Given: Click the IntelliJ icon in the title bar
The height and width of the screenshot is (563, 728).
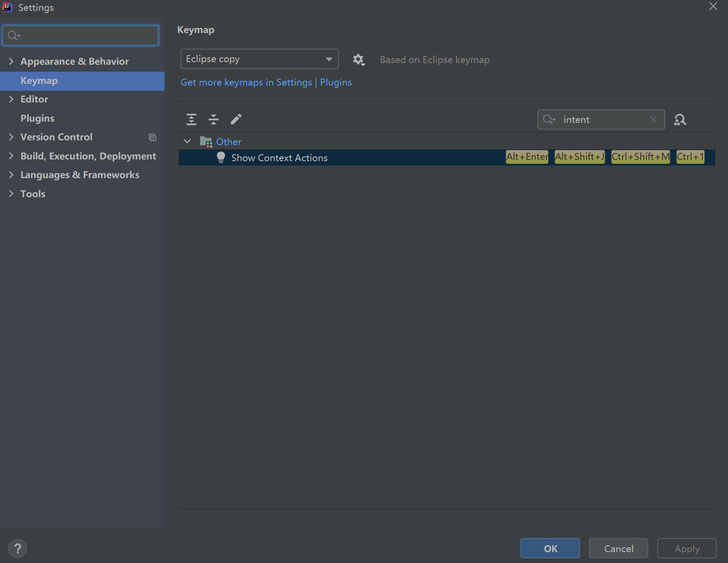Looking at the screenshot, I should (7, 7).
